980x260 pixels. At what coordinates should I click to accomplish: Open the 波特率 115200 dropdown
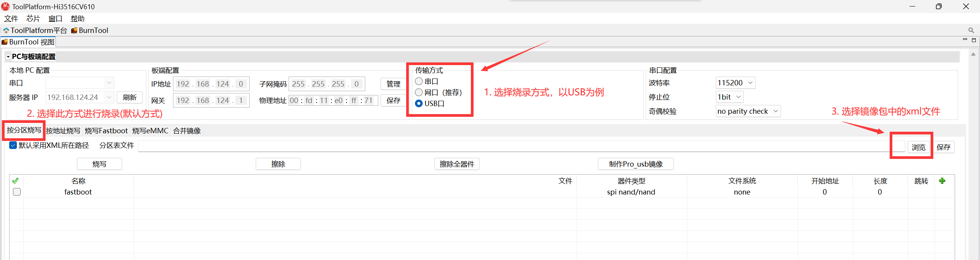[x=735, y=83]
